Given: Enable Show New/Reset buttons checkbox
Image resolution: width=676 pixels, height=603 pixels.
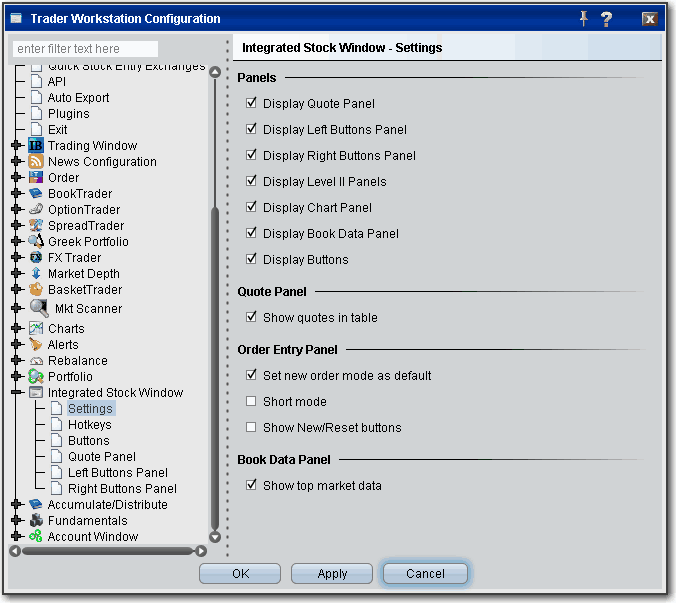Looking at the screenshot, I should [x=251, y=427].
